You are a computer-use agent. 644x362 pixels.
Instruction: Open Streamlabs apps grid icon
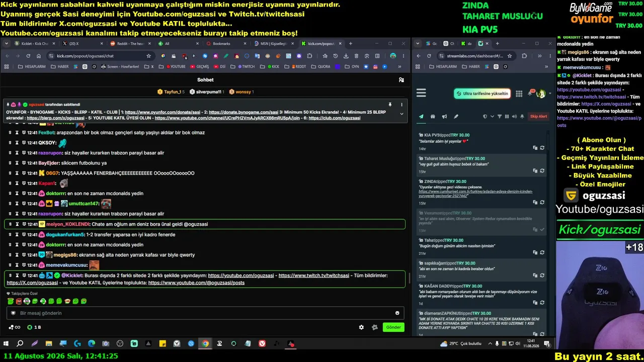519,94
